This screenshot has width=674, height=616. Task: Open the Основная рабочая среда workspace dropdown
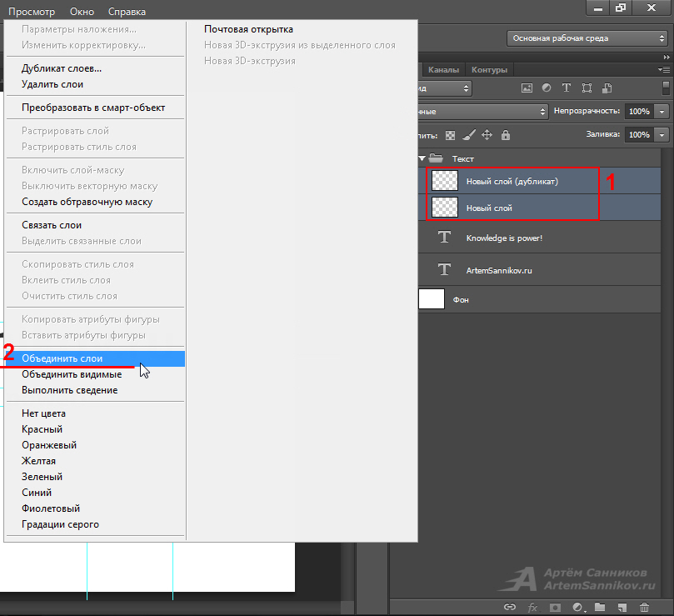pyautogui.click(x=587, y=38)
